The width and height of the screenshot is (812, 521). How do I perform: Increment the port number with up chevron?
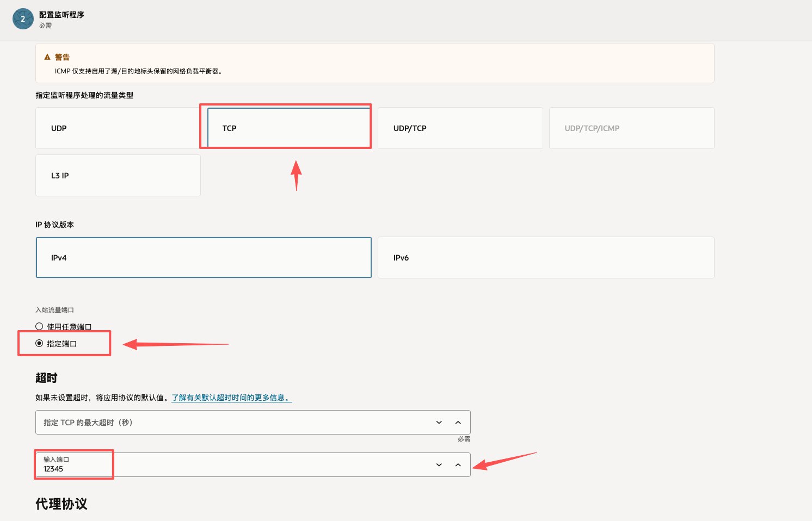click(458, 465)
